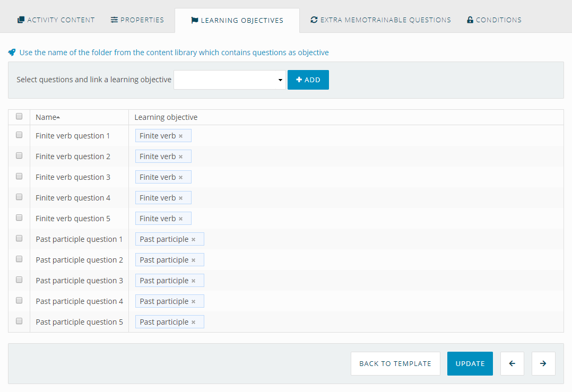The height and width of the screenshot is (392, 572).
Task: Click the content library folder hint link
Action: pyautogui.click(x=174, y=53)
